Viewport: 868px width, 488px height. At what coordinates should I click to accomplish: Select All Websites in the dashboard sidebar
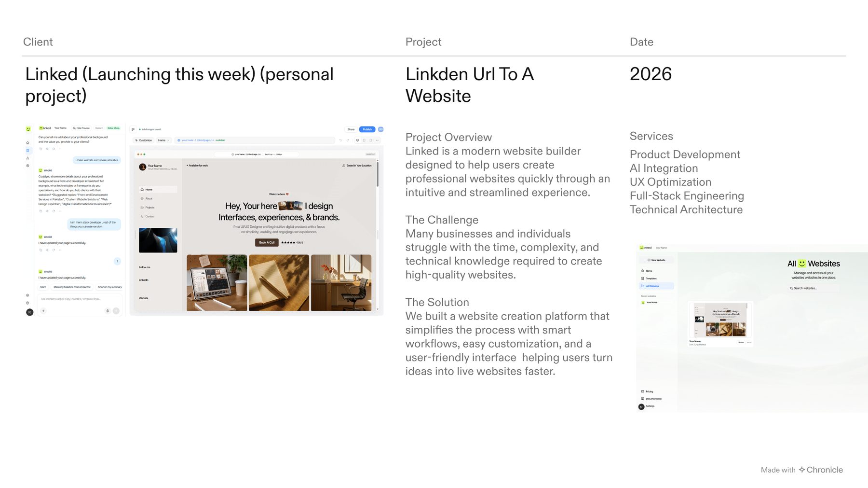coord(656,286)
